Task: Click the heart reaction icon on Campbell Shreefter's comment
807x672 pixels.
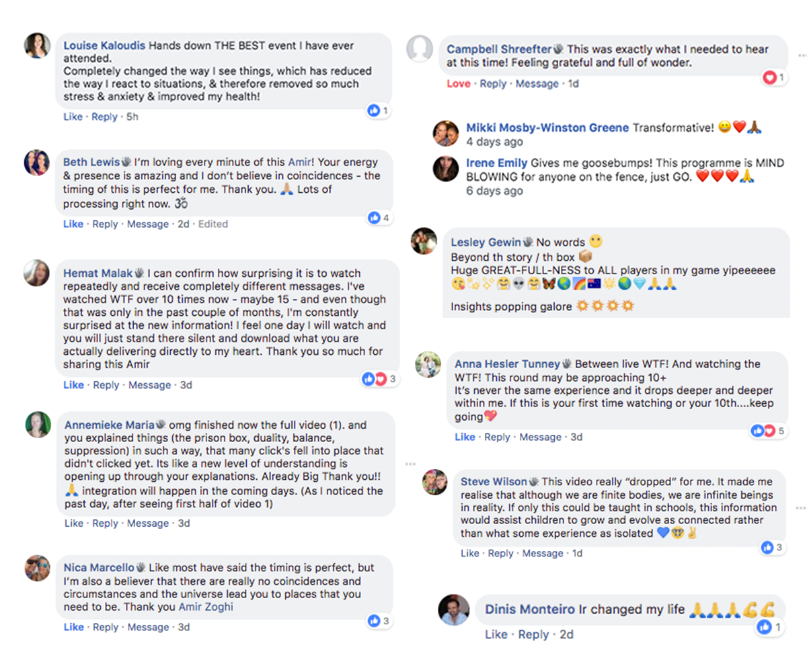Action: [x=769, y=78]
